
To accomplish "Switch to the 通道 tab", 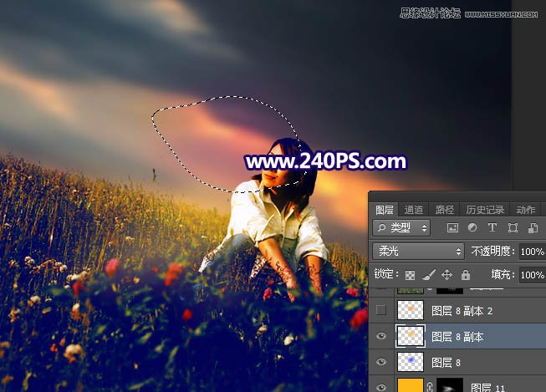I will [413, 210].
